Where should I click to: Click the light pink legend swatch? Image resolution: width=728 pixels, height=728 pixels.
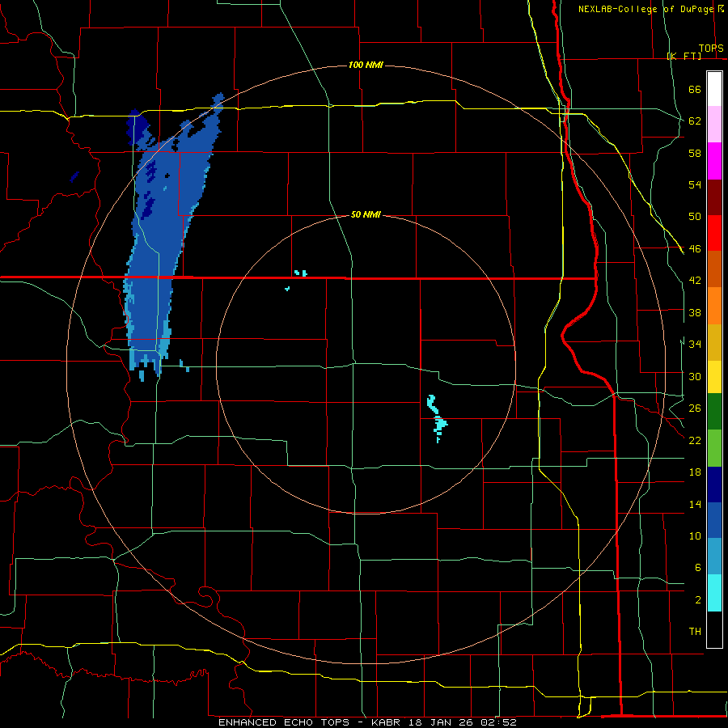tap(714, 125)
